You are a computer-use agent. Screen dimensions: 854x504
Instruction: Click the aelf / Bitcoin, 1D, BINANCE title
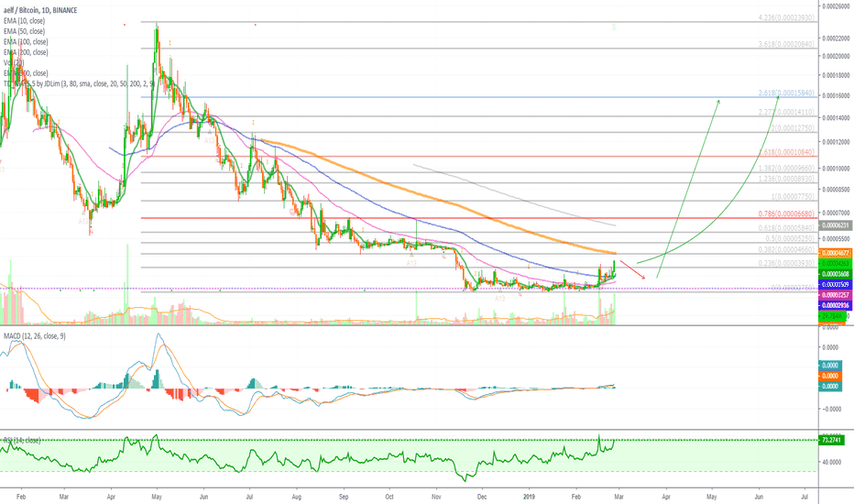coord(40,10)
